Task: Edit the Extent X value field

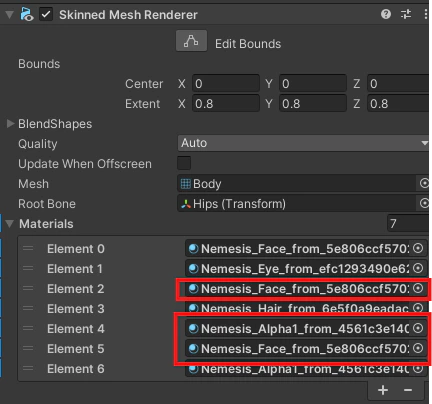Action: [x=226, y=103]
